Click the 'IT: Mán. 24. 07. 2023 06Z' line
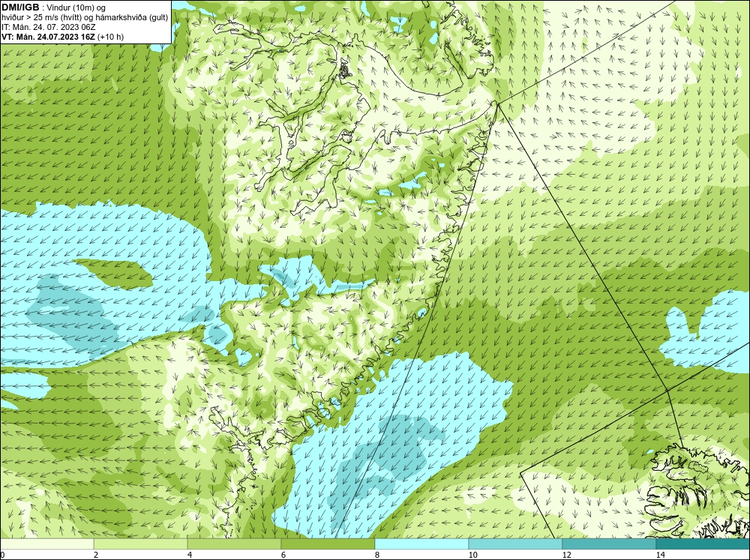The width and height of the screenshot is (750, 560). point(48,27)
